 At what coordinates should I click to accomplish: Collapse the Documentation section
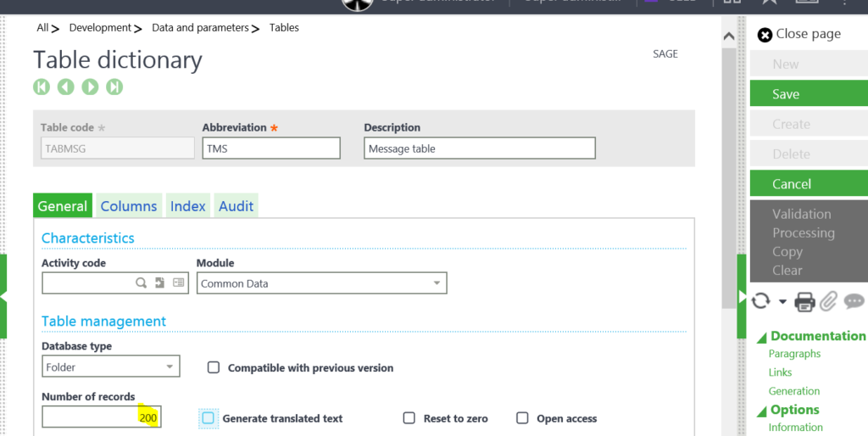click(x=761, y=337)
